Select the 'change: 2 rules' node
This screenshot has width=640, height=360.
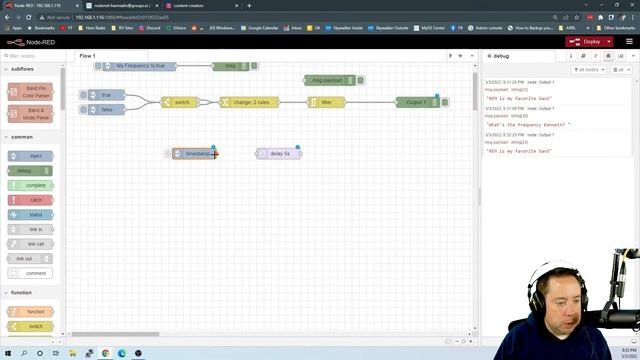[x=249, y=102]
